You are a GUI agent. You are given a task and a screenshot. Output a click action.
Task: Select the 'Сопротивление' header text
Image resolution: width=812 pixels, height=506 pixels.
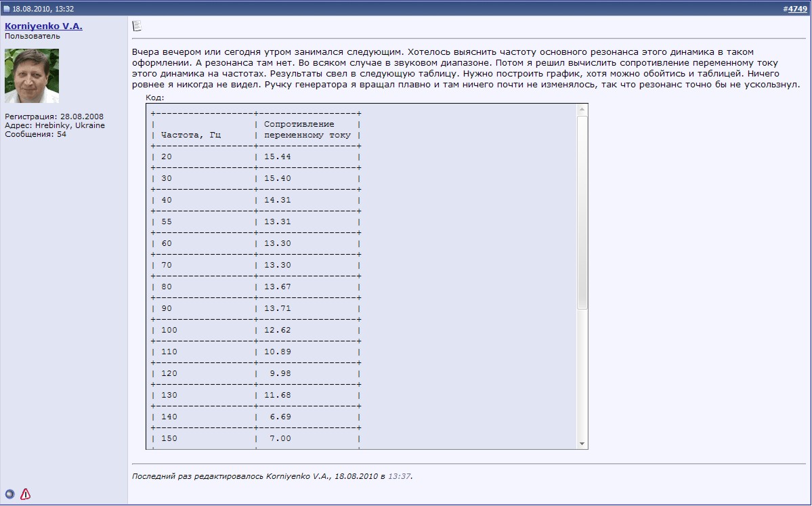pos(299,125)
